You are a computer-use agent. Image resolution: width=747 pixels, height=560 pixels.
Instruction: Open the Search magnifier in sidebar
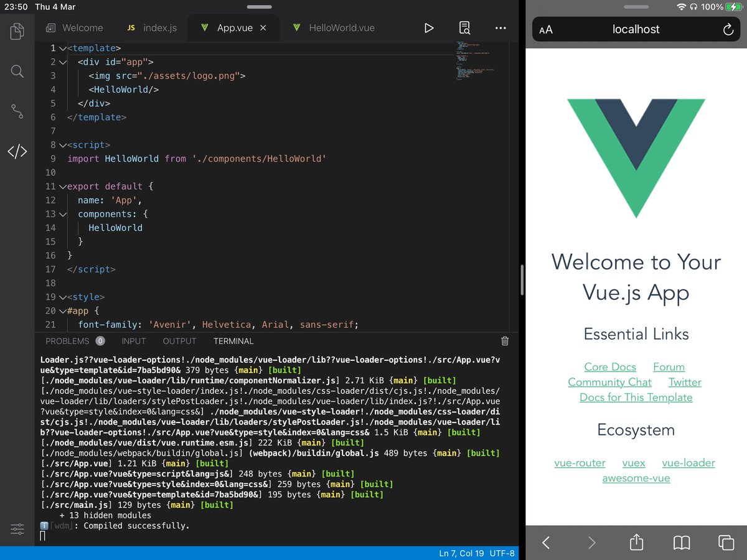click(x=17, y=71)
